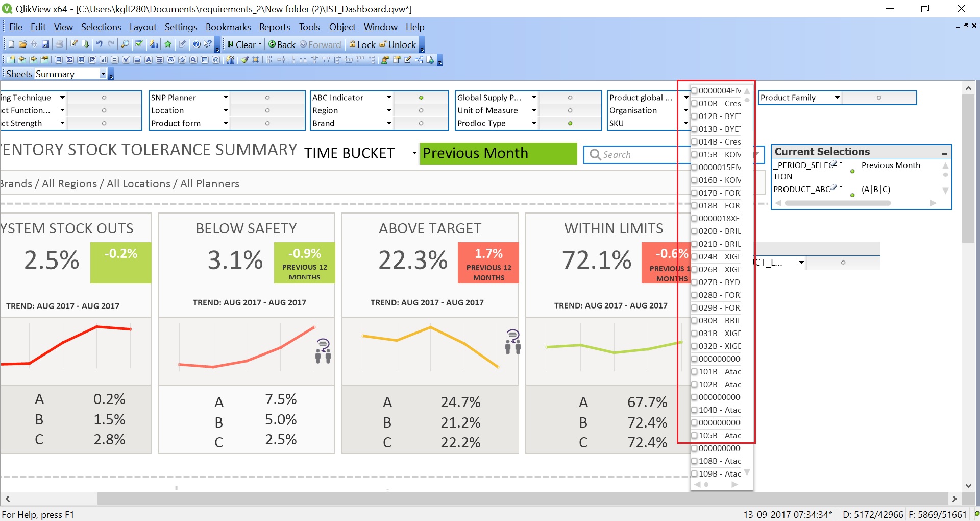This screenshot has height=521, width=980.
Task: Click the main horizontal scrollbar thumb
Action: [523, 499]
